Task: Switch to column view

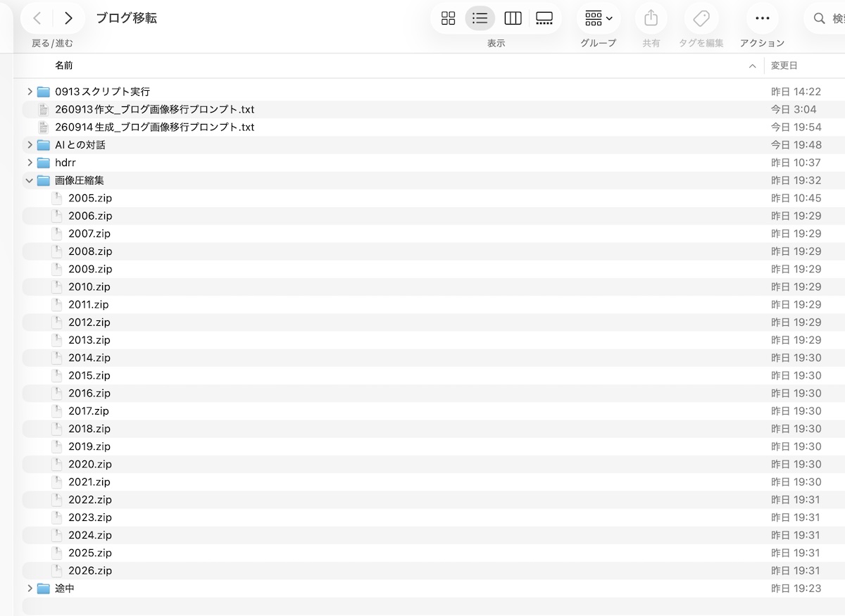Action: pos(513,18)
